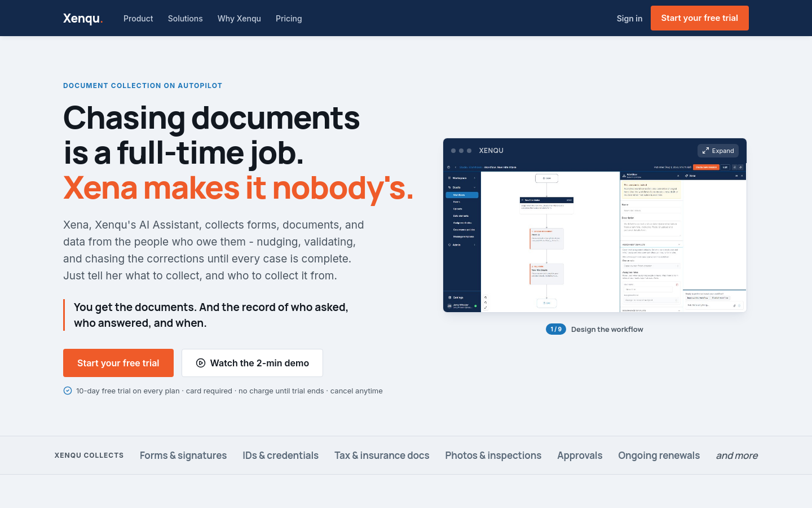Click the 1 / 9 step indicator badge
The image size is (812, 508).
tap(556, 329)
